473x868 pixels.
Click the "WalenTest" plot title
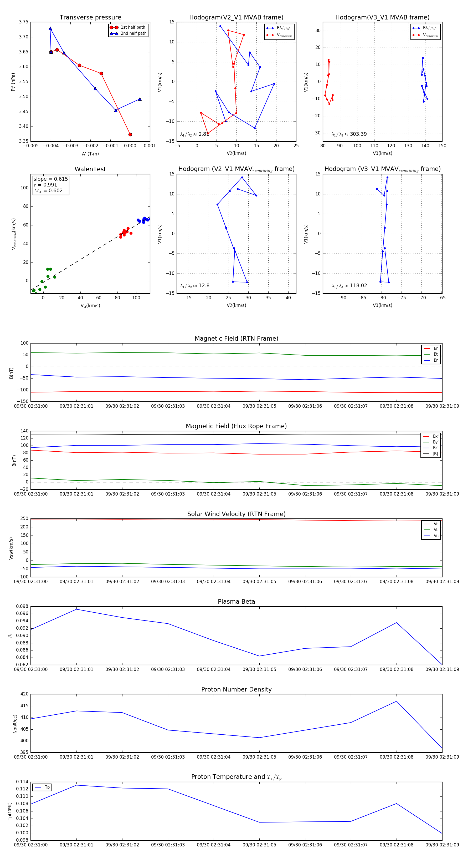90,169
